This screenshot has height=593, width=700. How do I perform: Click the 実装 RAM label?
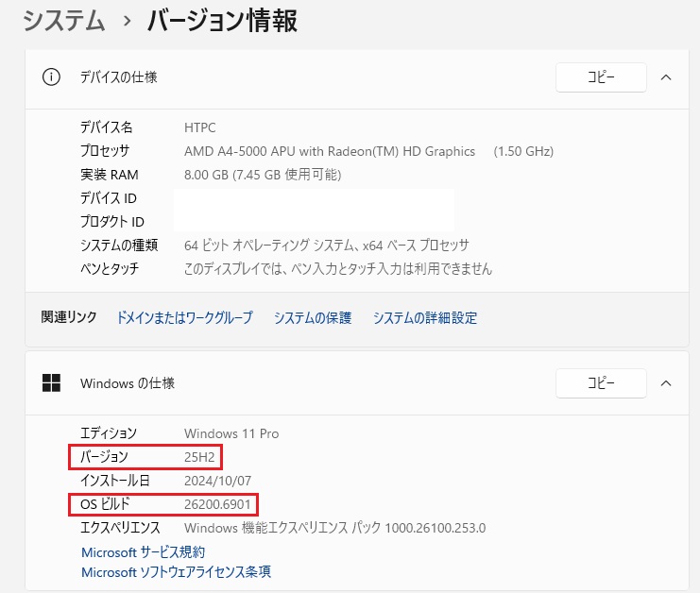coord(110,175)
